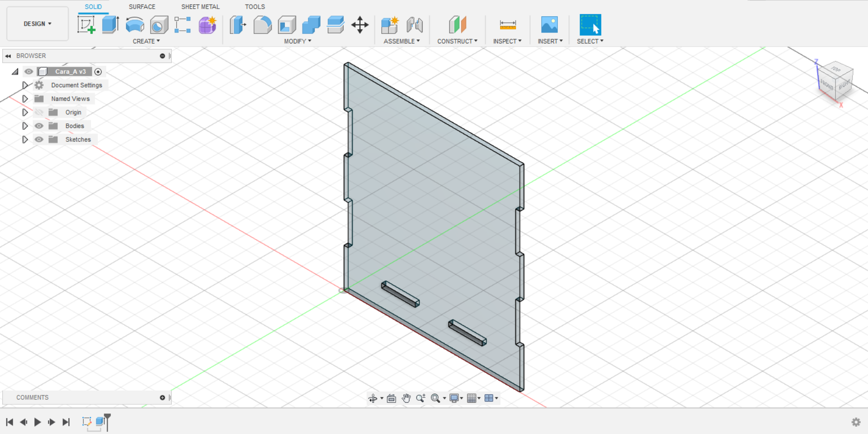Start a new sketch with Create Sketch
The width and height of the screenshot is (868, 434).
(86, 24)
